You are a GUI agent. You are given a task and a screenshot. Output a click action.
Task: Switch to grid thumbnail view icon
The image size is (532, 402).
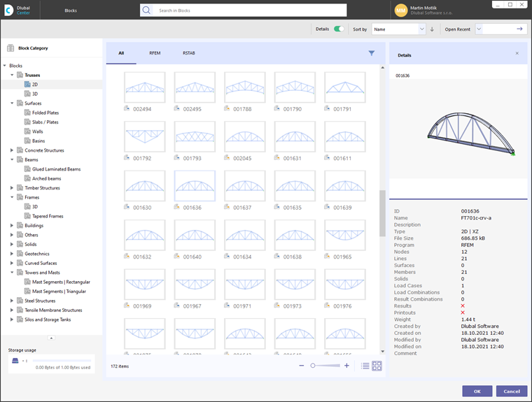[x=377, y=366]
